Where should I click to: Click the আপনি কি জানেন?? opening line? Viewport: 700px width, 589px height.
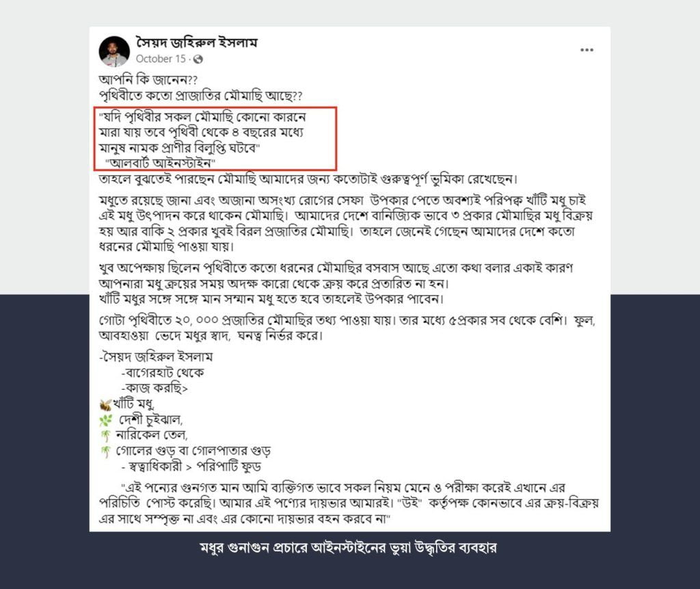(148, 80)
